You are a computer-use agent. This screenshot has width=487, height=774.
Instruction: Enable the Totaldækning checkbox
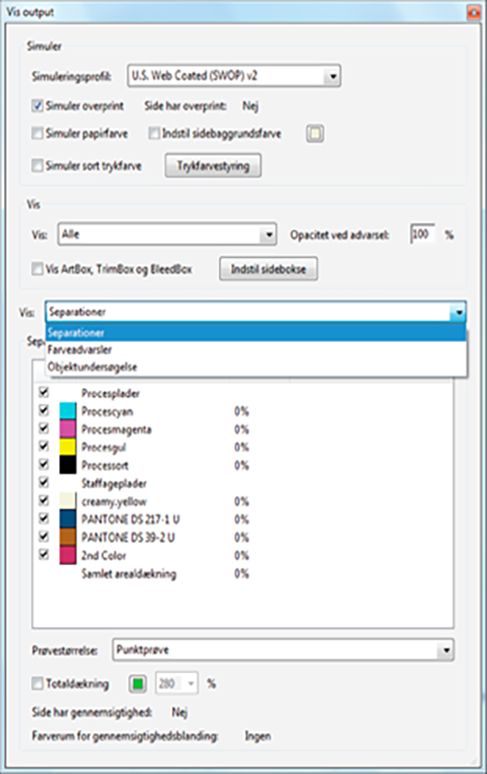point(37,683)
